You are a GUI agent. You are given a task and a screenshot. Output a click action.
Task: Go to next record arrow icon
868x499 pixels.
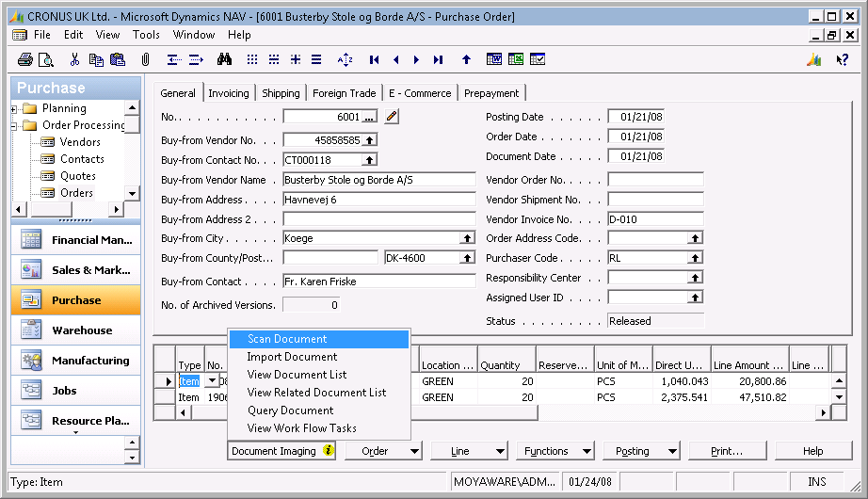[416, 60]
